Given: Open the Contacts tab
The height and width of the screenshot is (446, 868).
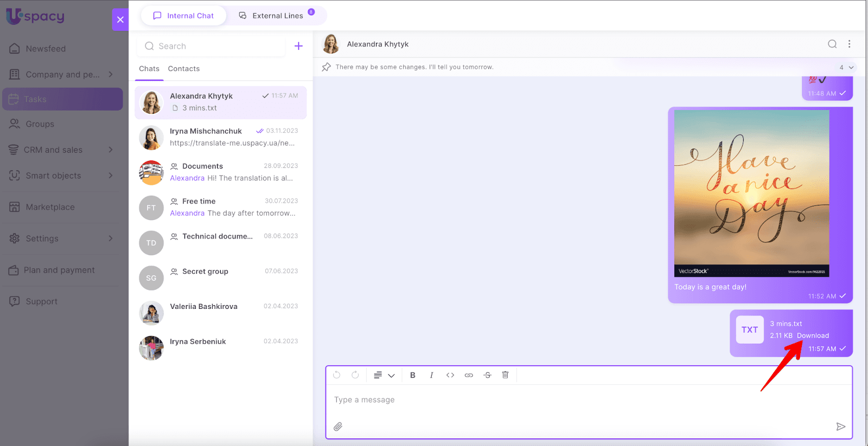Looking at the screenshot, I should (x=183, y=69).
